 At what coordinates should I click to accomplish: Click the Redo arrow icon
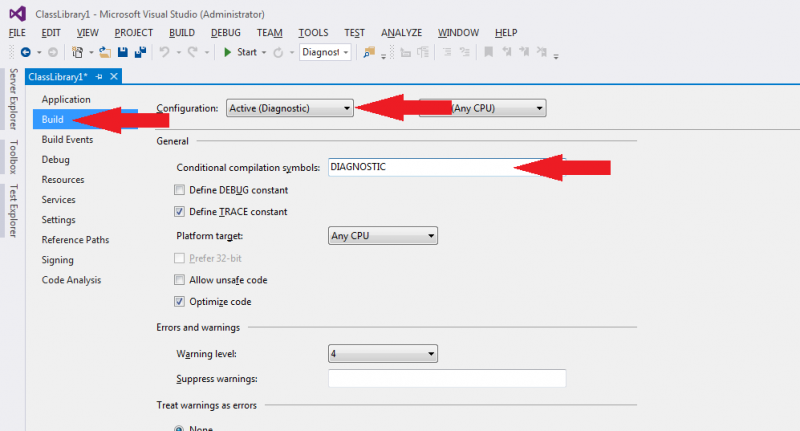click(192, 52)
